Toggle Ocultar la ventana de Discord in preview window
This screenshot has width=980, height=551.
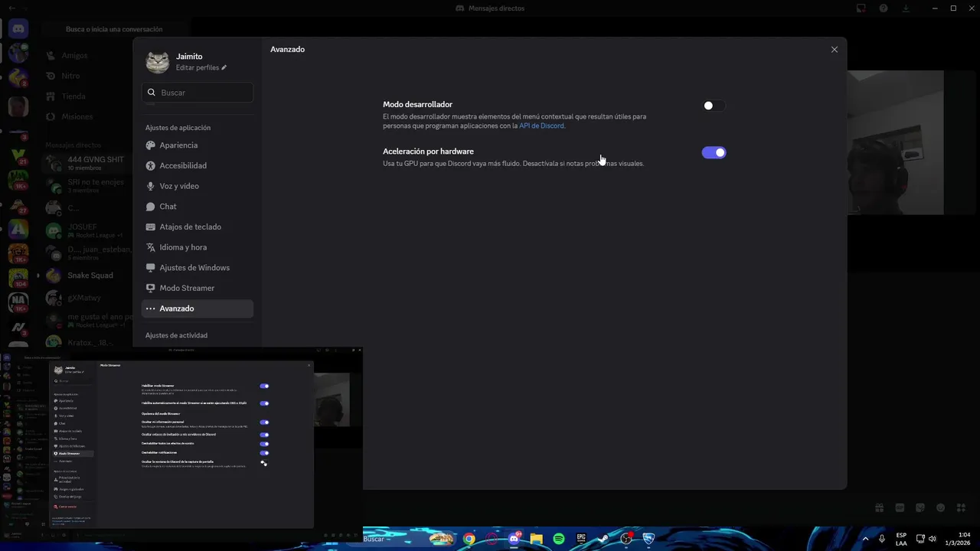(x=264, y=463)
